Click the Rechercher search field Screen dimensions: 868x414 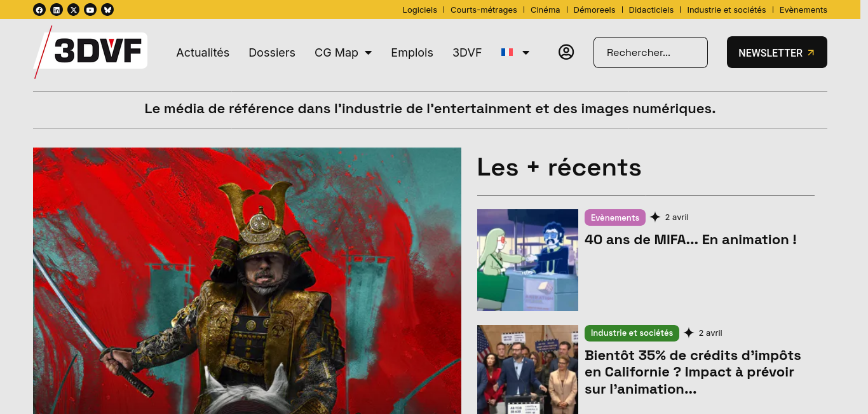(650, 52)
